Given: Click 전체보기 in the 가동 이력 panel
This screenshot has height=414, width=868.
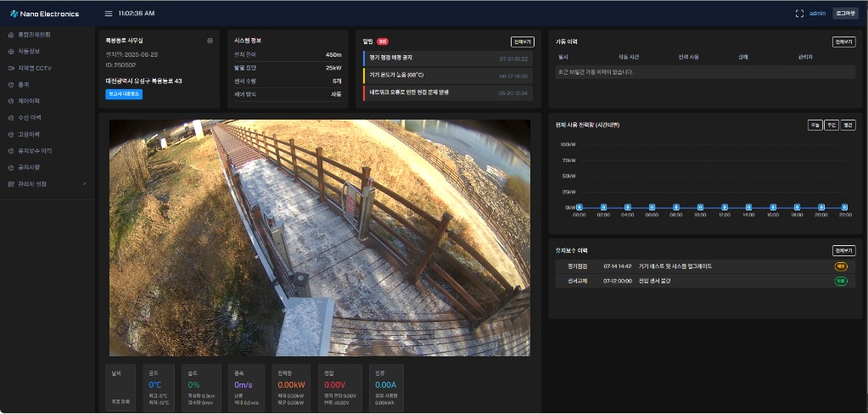Looking at the screenshot, I should (843, 42).
